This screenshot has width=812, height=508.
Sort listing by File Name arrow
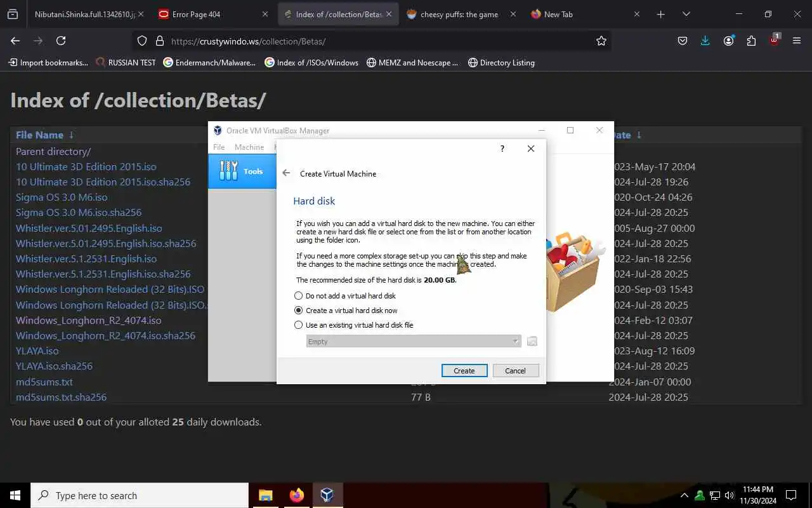point(71,135)
